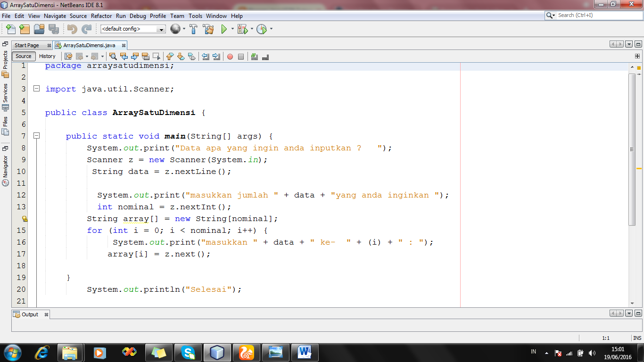644x362 pixels.
Task: Click the green Run Project icon
Action: [x=224, y=29]
